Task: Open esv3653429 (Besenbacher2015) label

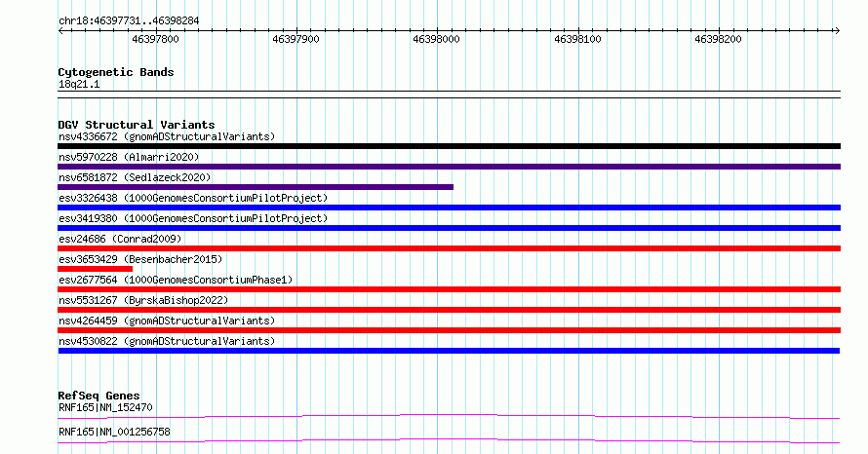Action: 140,259
